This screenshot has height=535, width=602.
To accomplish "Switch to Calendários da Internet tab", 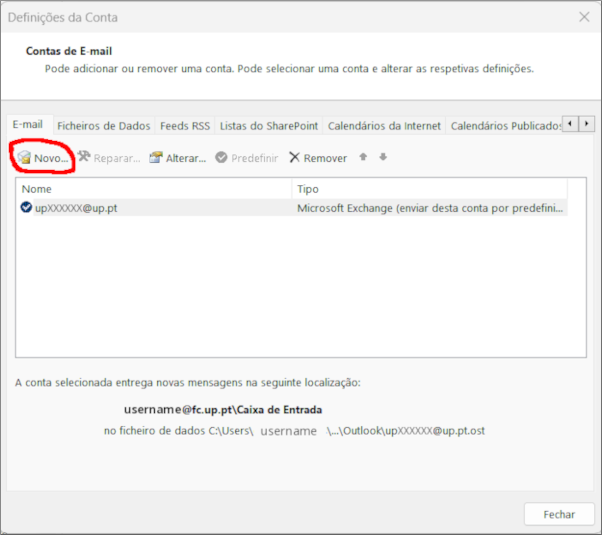I will pyautogui.click(x=384, y=126).
